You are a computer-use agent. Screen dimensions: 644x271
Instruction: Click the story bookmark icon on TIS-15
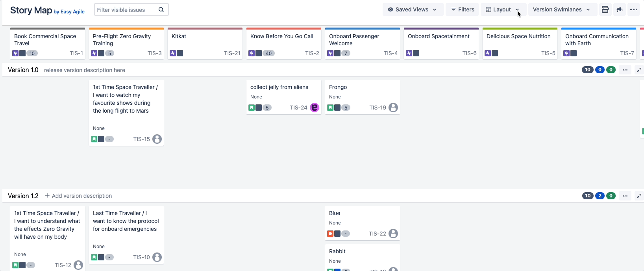[x=94, y=139]
